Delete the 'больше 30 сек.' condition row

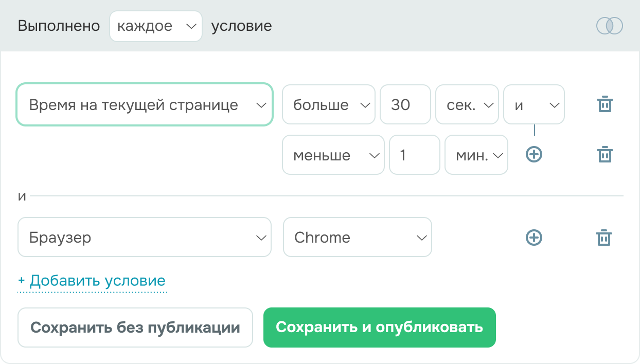605,104
